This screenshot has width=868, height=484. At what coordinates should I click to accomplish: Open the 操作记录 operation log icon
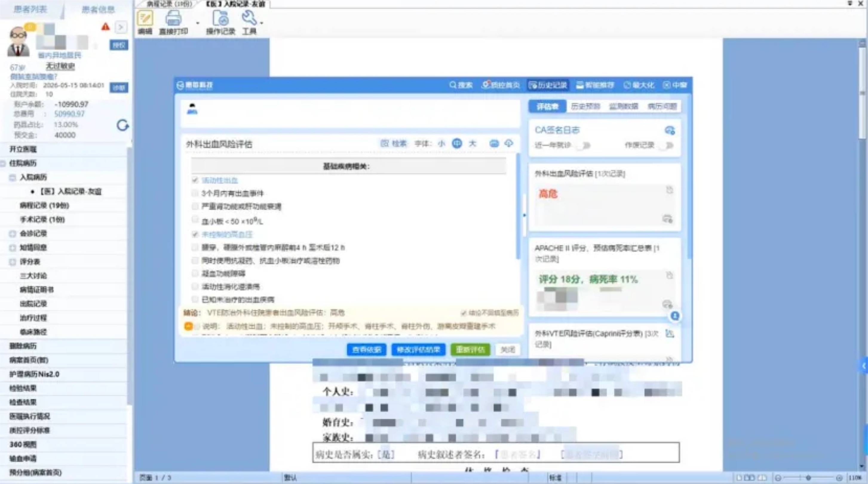pos(220,18)
